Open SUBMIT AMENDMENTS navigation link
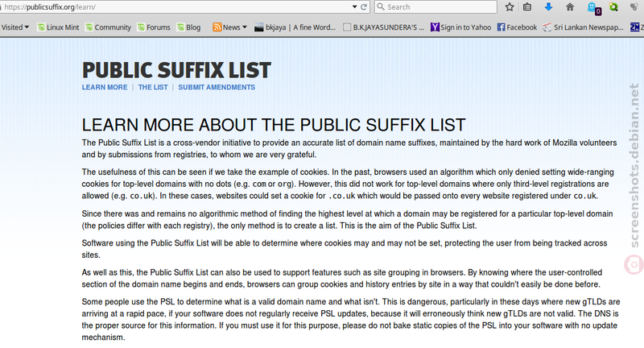The width and height of the screenshot is (644, 348). [x=217, y=87]
